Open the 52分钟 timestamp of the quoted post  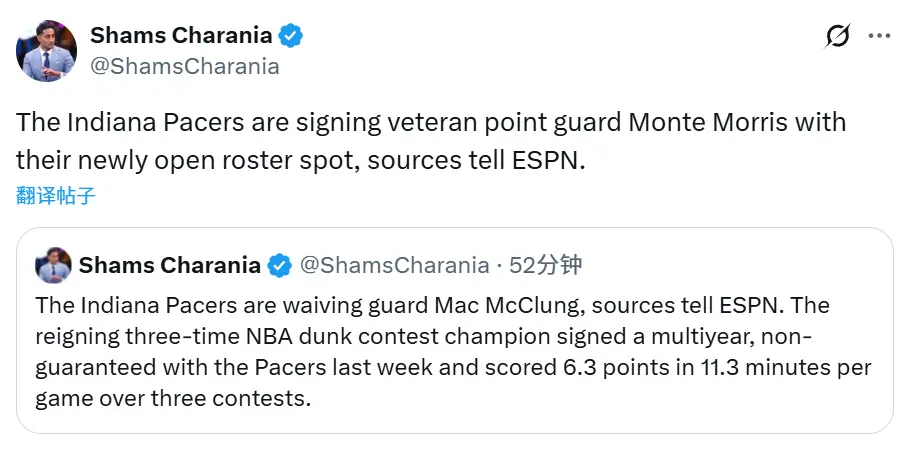tap(546, 266)
